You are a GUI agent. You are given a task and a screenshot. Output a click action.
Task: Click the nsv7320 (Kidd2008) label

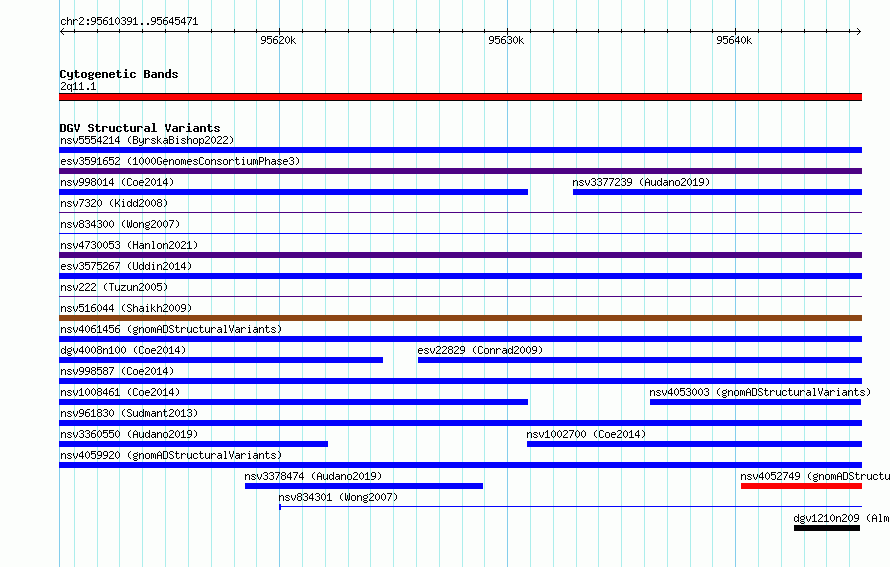[114, 203]
